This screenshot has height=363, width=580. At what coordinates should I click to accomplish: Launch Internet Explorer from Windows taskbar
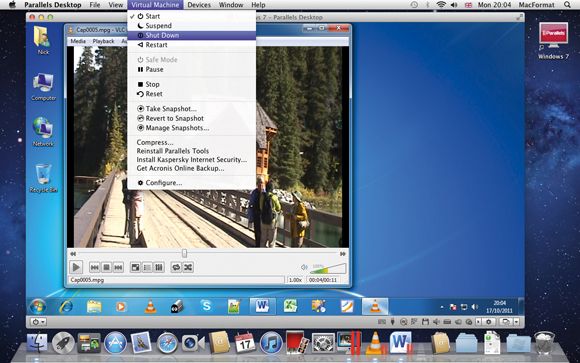pyautogui.click(x=66, y=307)
